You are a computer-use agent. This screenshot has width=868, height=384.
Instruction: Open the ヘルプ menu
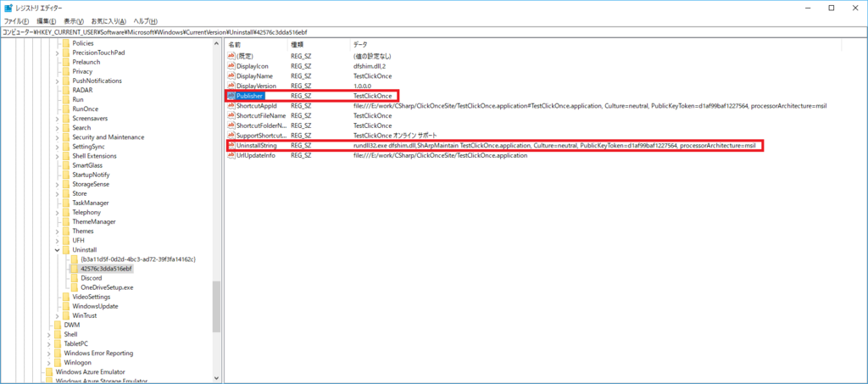pyautogui.click(x=146, y=21)
